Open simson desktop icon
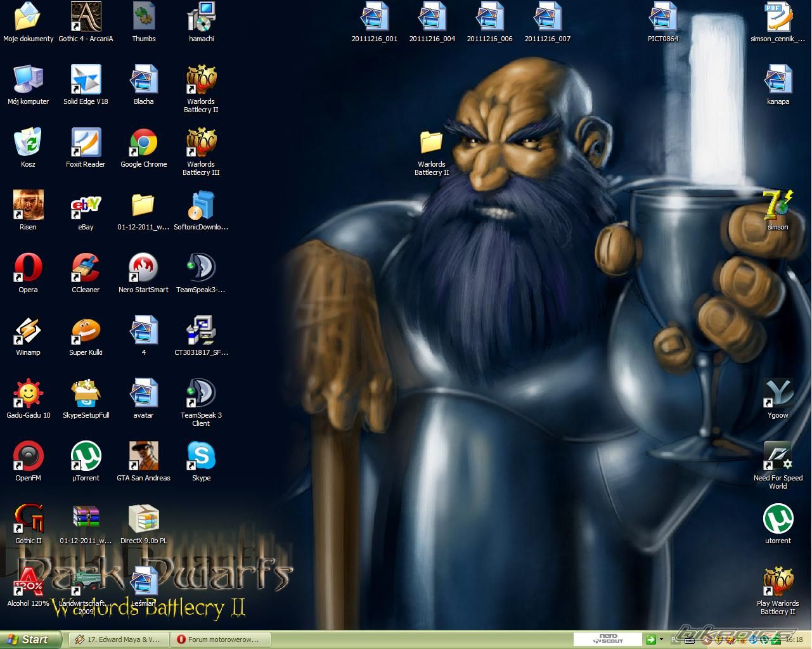812x649 pixels. tap(778, 205)
